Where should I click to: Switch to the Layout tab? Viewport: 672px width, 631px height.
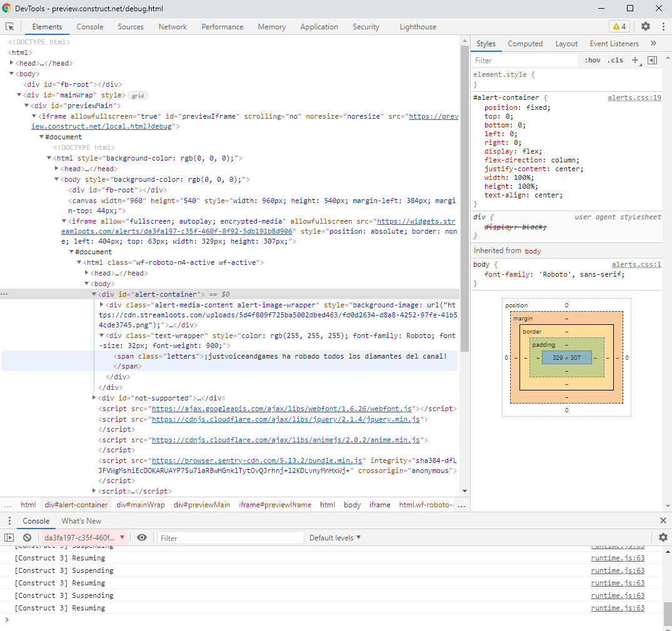click(566, 44)
